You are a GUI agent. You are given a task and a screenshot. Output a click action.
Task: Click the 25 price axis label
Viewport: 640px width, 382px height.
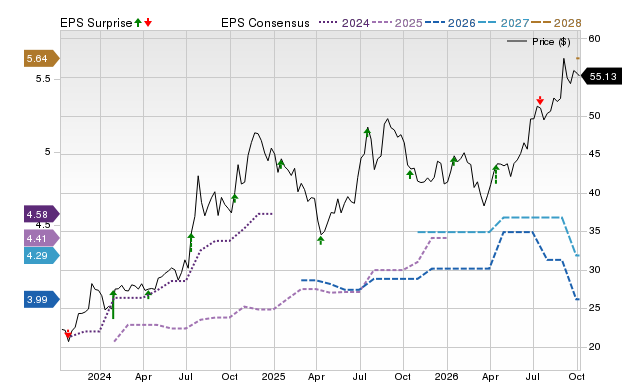pos(594,308)
